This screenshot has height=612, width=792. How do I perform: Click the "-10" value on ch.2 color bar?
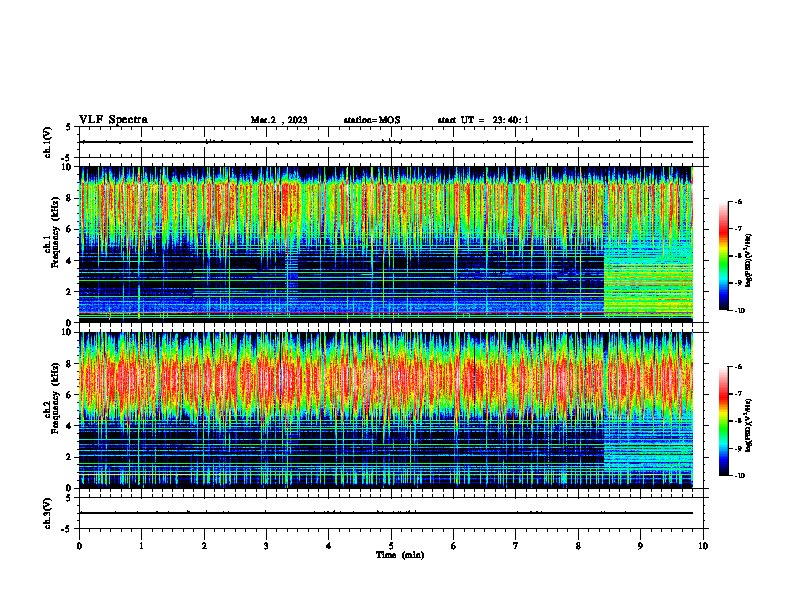click(739, 476)
